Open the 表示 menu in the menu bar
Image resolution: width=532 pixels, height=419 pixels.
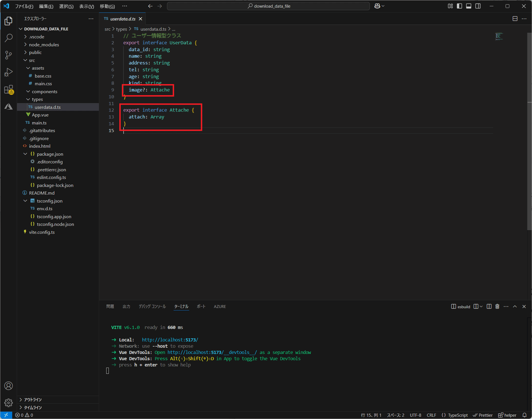click(87, 6)
